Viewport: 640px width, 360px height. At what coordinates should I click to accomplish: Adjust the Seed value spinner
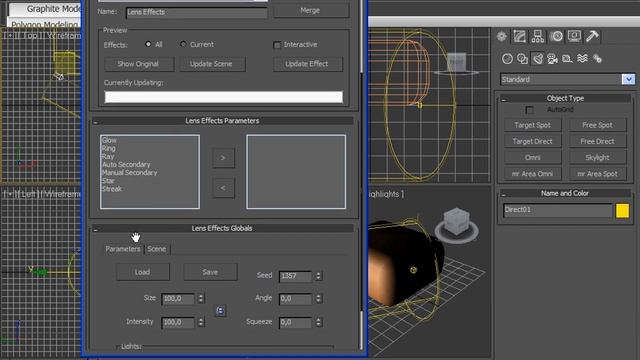(318, 276)
